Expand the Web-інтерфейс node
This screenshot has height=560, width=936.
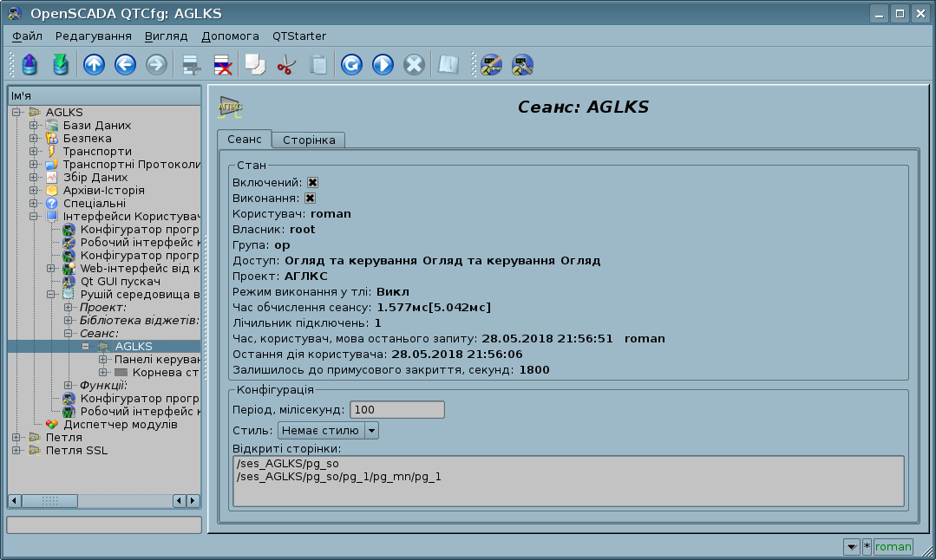point(51,269)
